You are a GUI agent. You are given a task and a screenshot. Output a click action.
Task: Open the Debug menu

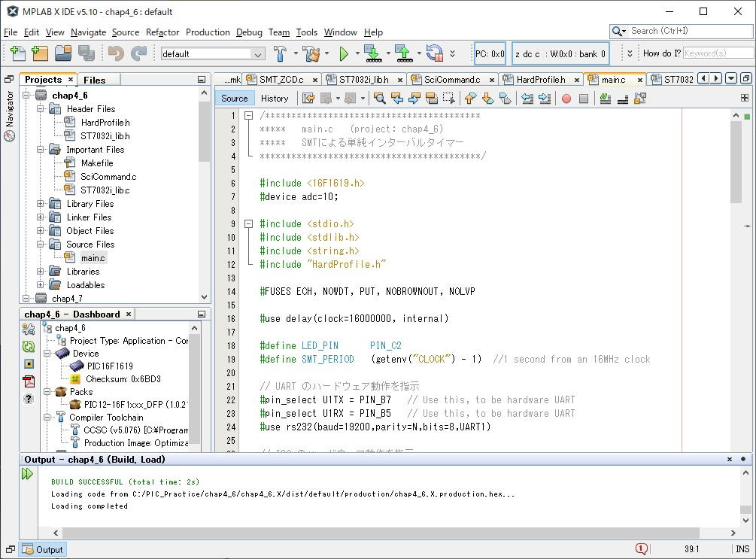pos(249,32)
